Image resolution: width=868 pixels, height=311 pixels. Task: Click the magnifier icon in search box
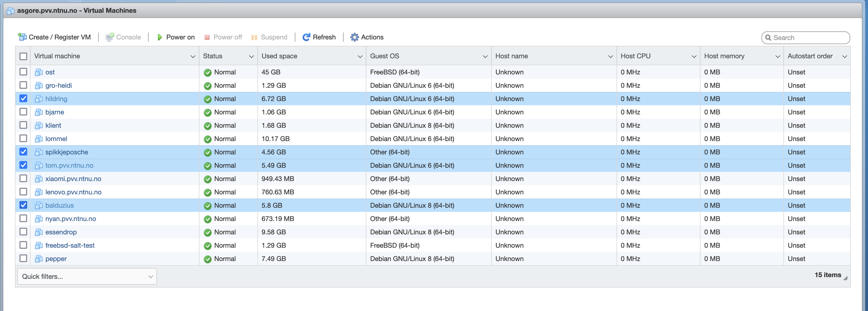768,38
